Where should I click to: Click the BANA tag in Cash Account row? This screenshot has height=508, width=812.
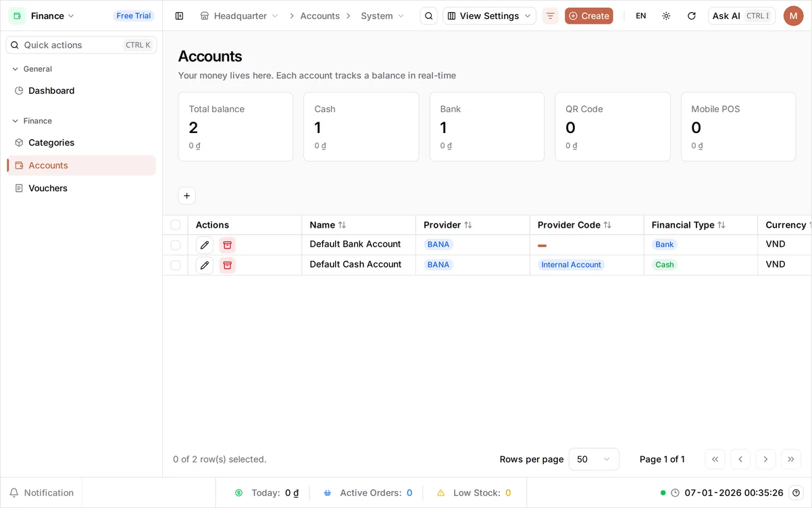438,265
